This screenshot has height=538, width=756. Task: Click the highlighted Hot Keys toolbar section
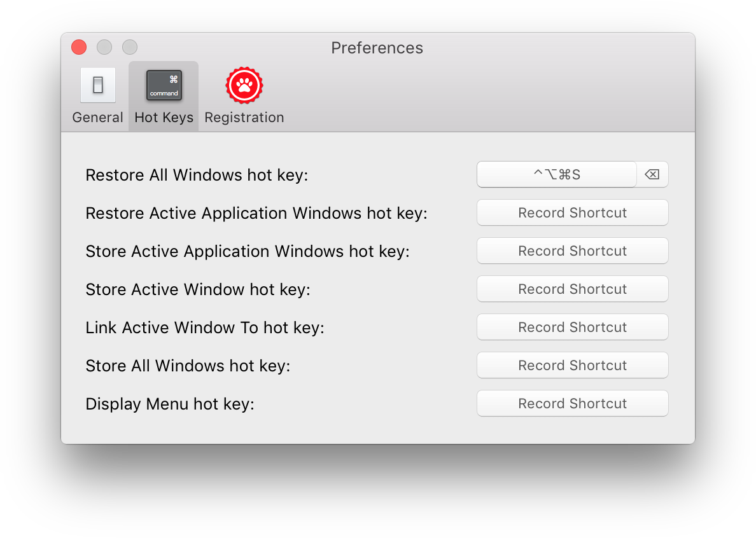tap(163, 95)
